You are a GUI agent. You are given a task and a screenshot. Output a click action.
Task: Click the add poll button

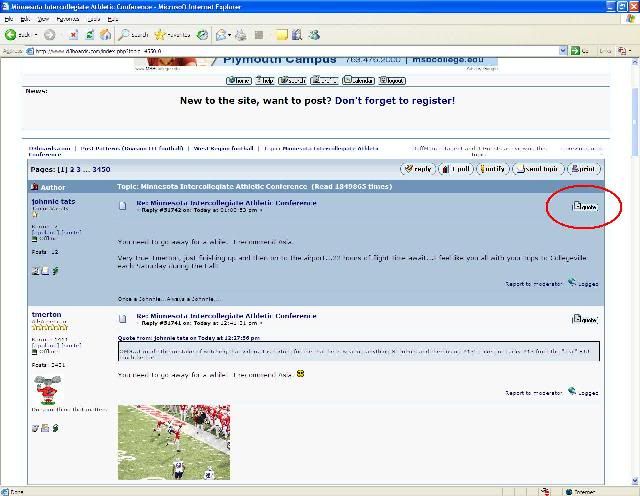coord(457,169)
